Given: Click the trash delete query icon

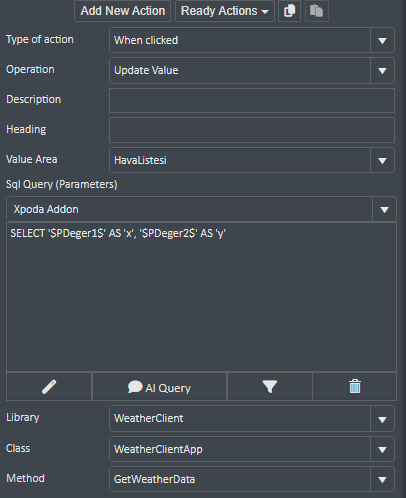Looking at the screenshot, I should (355, 387).
